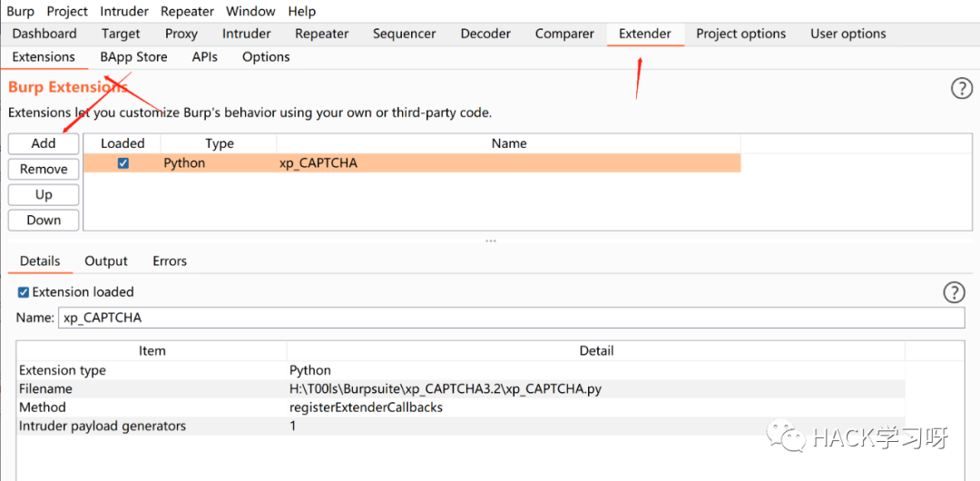This screenshot has height=481, width=980.
Task: Open help icon beside Extension loaded
Action: 954,292
